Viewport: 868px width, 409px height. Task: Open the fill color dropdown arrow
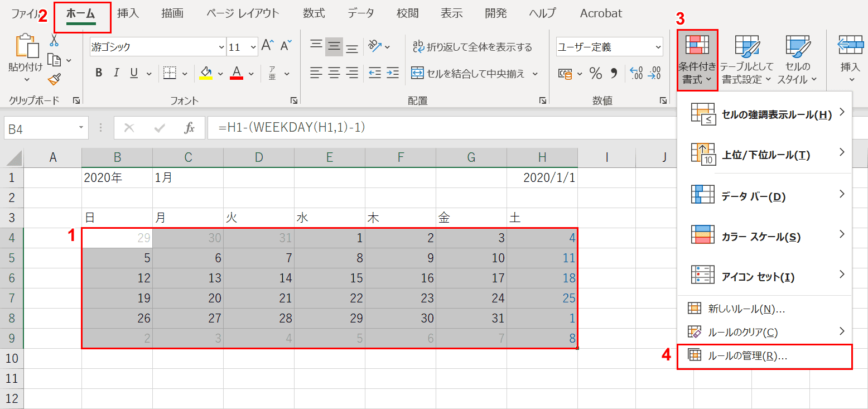(220, 73)
